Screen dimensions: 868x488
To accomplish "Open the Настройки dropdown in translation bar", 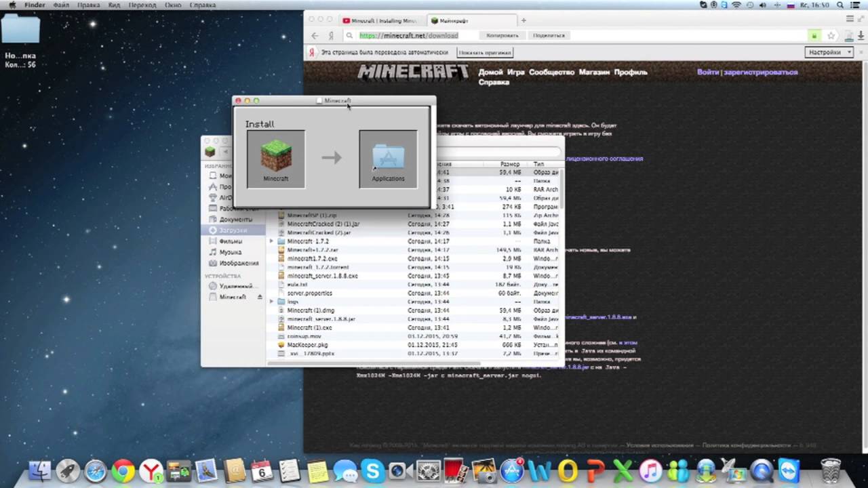I will pyautogui.click(x=829, y=52).
